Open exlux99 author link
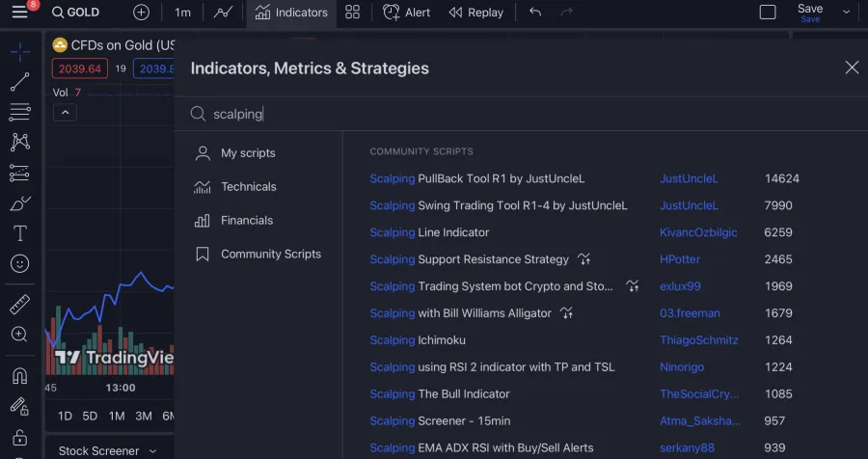This screenshot has height=459, width=868. pos(680,286)
